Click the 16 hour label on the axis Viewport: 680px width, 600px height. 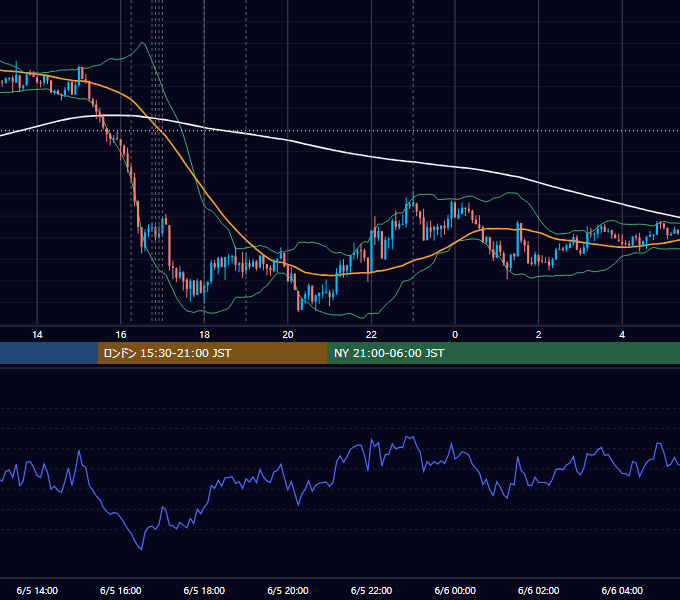121,335
